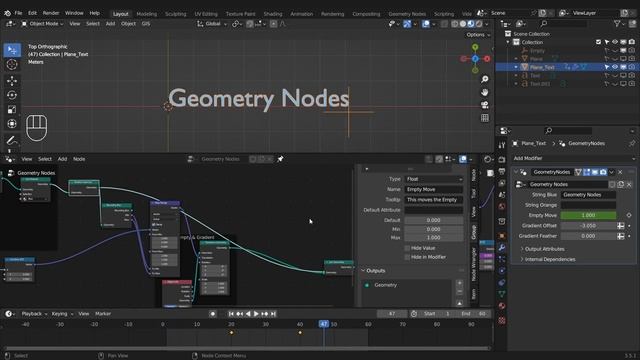The width and height of the screenshot is (640, 360).
Task: Select the Rotate tool in viewport toolbar
Action: click(12, 95)
